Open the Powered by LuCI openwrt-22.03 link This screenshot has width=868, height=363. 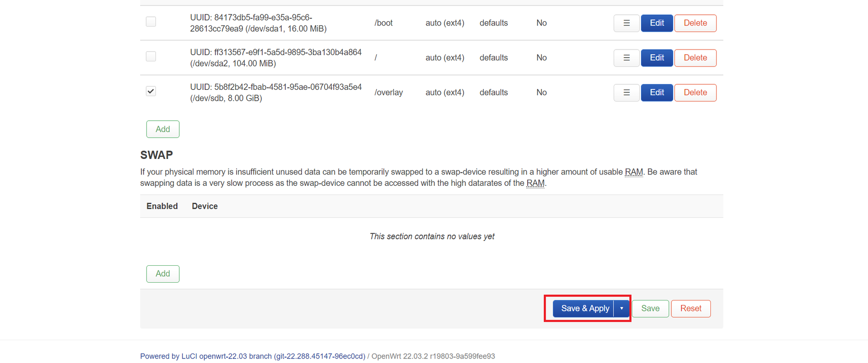pyautogui.click(x=253, y=356)
